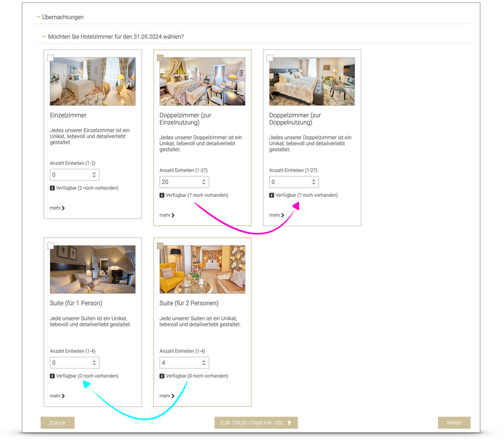The height and width of the screenshot is (442, 504).
Task: Show 'mehr' for Doppelzimmer (zur Doppelnutzung)
Action: (x=276, y=215)
